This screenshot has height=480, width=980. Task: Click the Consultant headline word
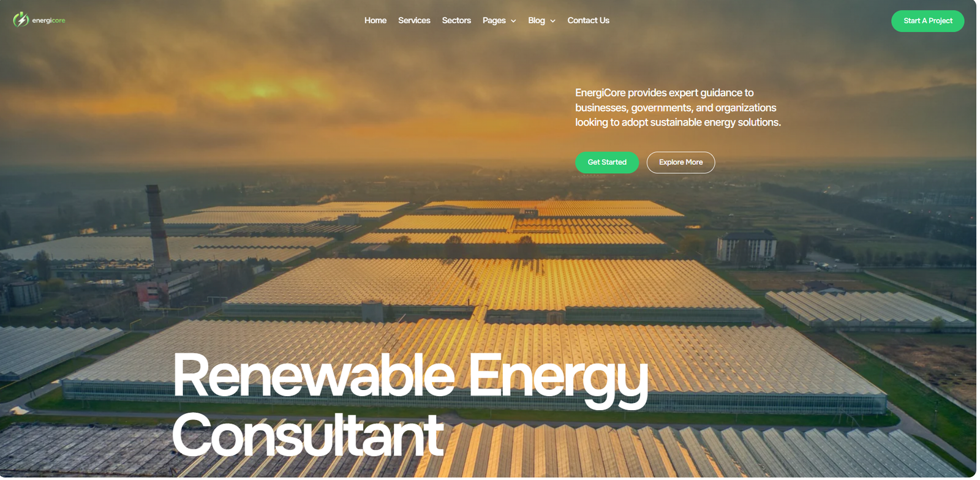click(307, 435)
